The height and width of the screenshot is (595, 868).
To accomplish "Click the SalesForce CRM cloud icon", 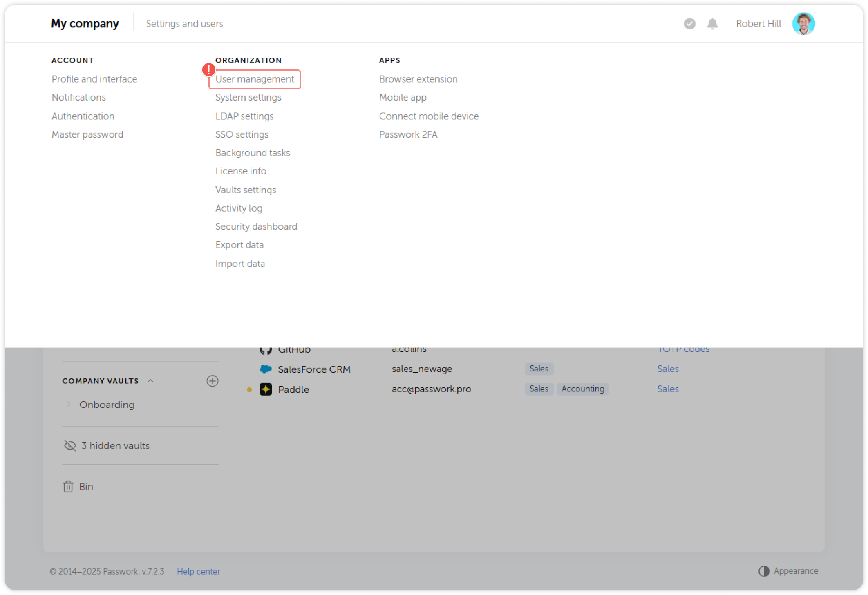I will (266, 369).
